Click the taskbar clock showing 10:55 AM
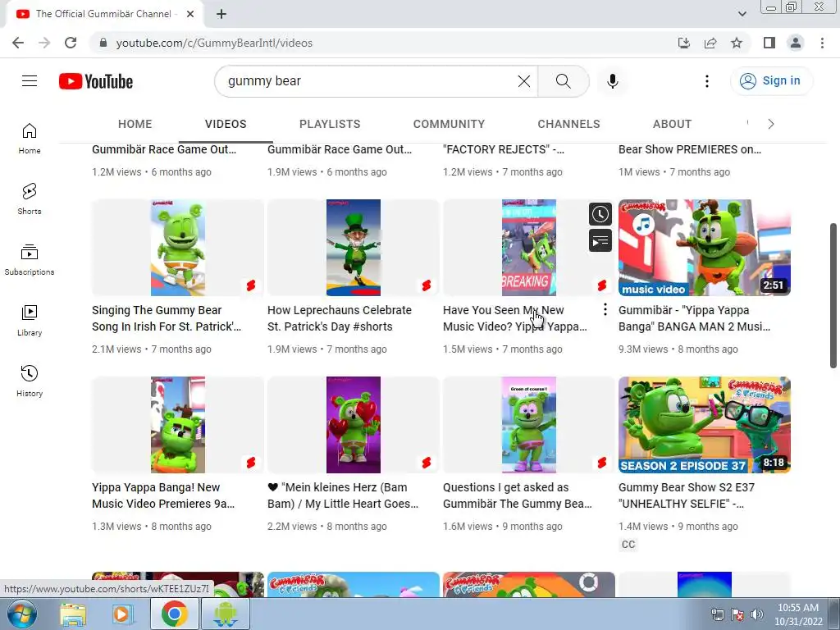The width and height of the screenshot is (840, 630). pyautogui.click(x=797, y=614)
